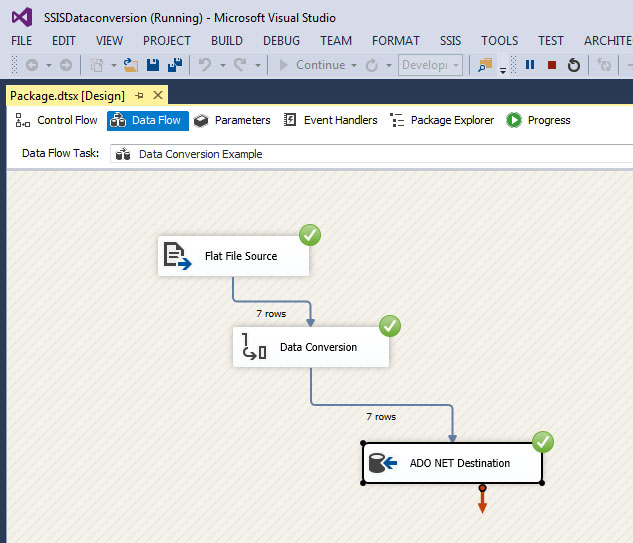This screenshot has height=543, width=633.
Task: Restart debugging with the circular arrow
Action: 574,65
